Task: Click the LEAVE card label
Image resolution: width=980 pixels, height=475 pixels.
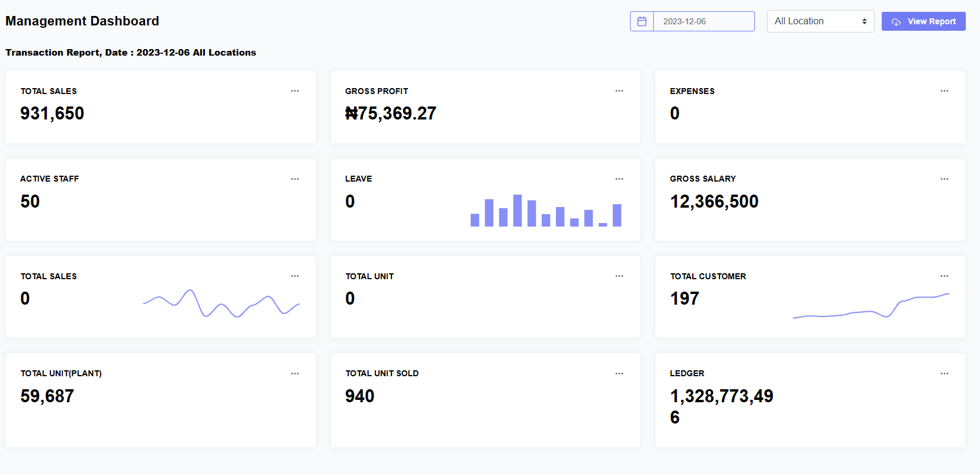Action: click(x=359, y=179)
